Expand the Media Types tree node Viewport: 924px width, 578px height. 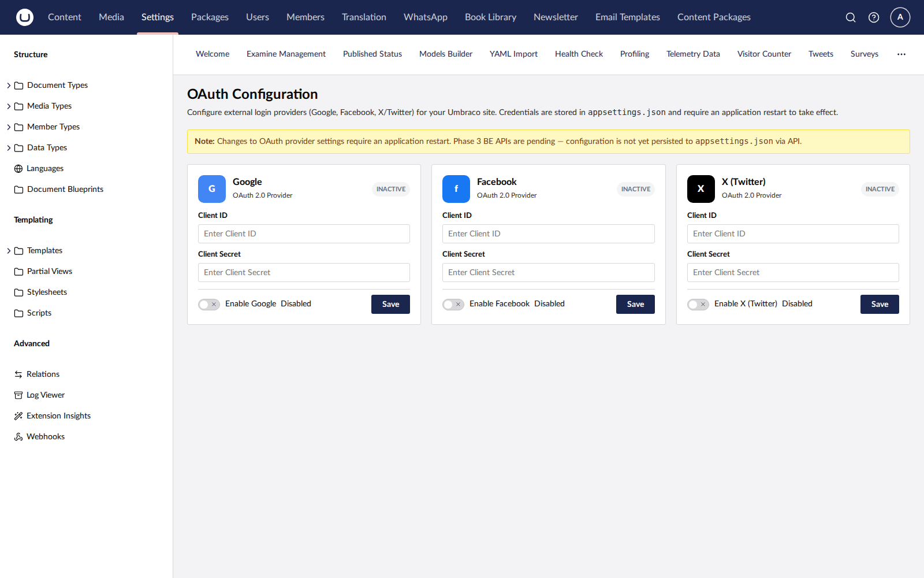click(9, 106)
